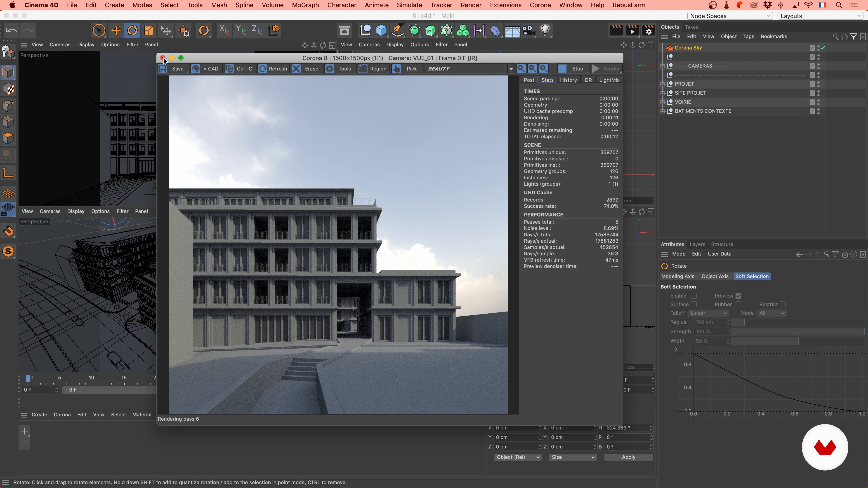
Task: Open Object (Rel) coordinate dropdown
Action: coord(518,457)
